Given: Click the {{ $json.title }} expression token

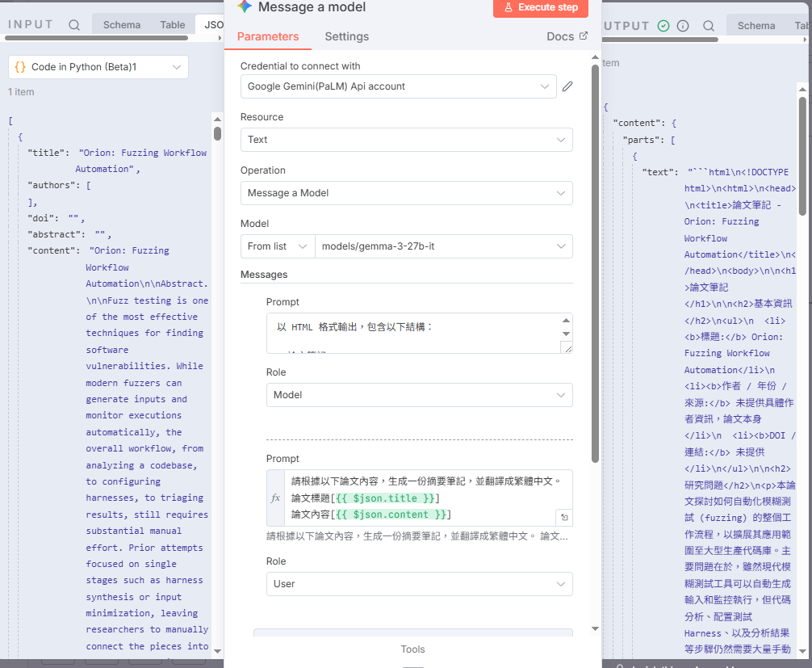Looking at the screenshot, I should pos(385,498).
